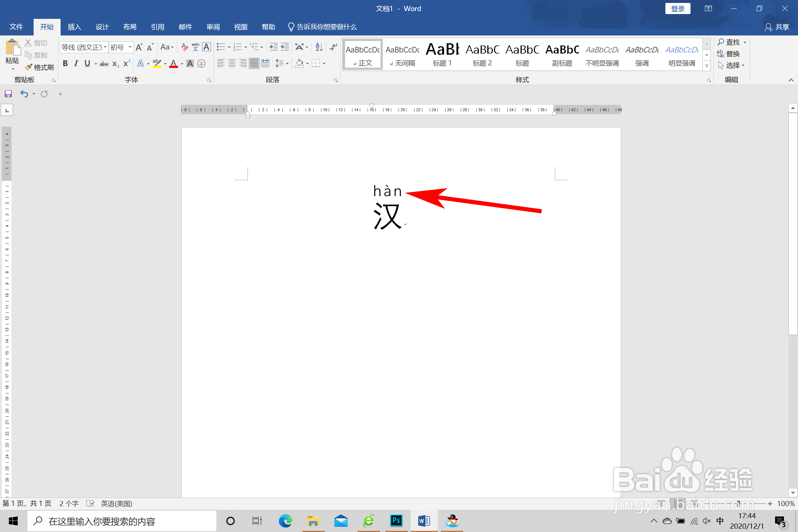The width and height of the screenshot is (798, 532).
Task: Apply distributed alignment
Action: pyautogui.click(x=265, y=64)
